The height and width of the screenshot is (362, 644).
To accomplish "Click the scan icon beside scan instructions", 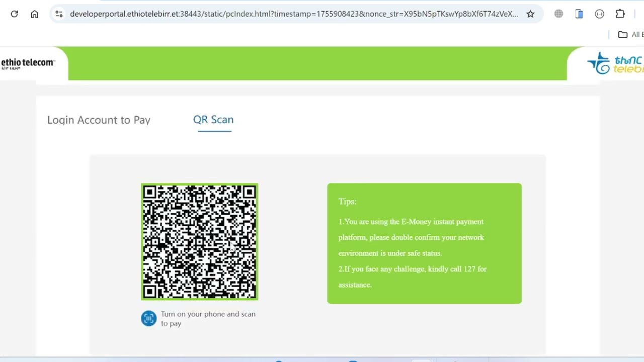I will [148, 318].
